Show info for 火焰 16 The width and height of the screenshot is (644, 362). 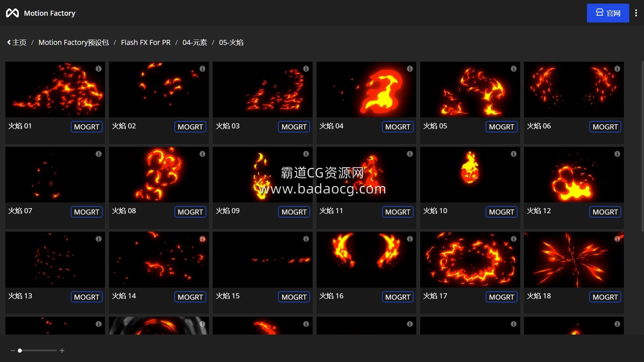pos(410,239)
